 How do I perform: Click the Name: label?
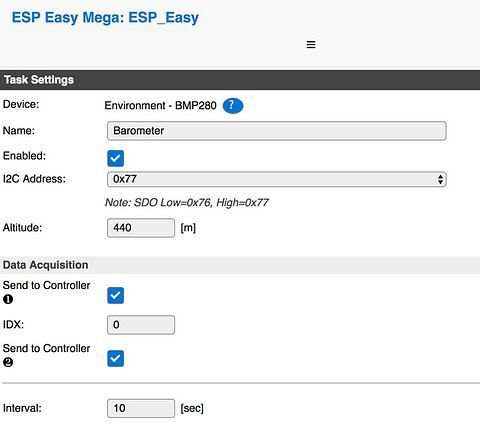click(19, 131)
